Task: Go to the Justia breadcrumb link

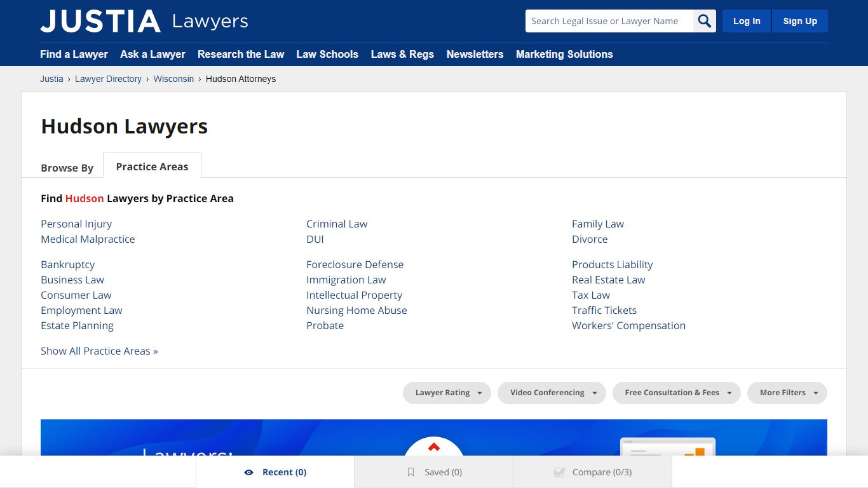Action: [x=51, y=79]
